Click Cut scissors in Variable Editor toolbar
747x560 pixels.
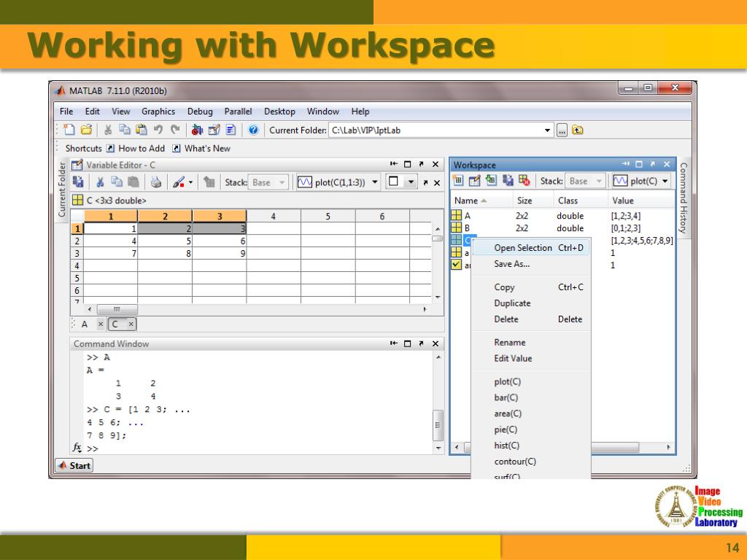100,182
